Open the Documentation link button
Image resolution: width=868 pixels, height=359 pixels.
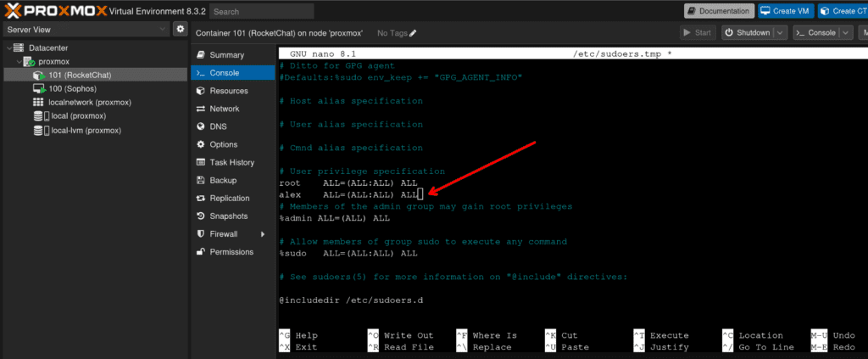click(x=718, y=11)
